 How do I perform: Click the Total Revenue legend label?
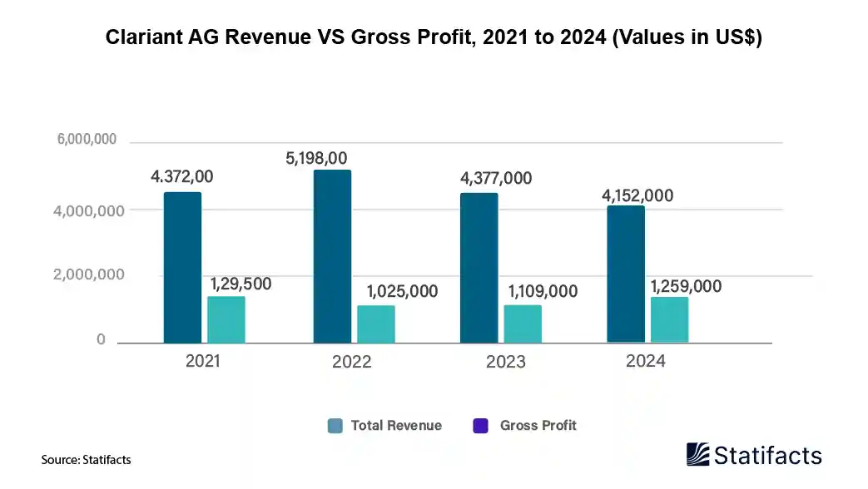pos(396,426)
